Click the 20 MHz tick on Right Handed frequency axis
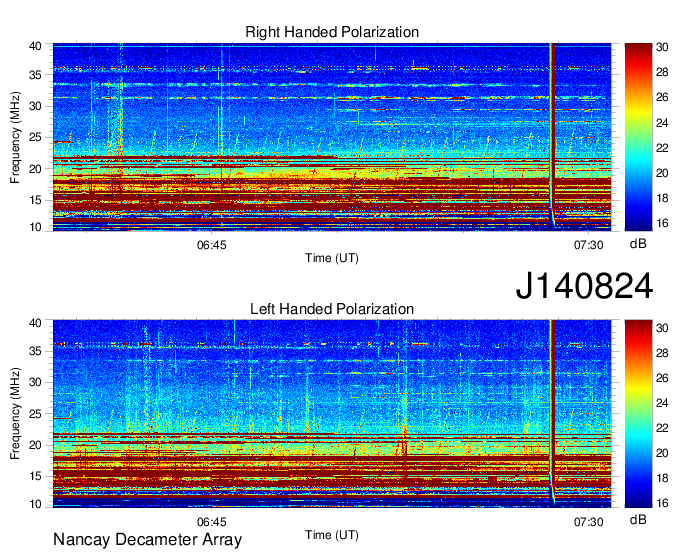The width and height of the screenshot is (680, 552). [35, 169]
